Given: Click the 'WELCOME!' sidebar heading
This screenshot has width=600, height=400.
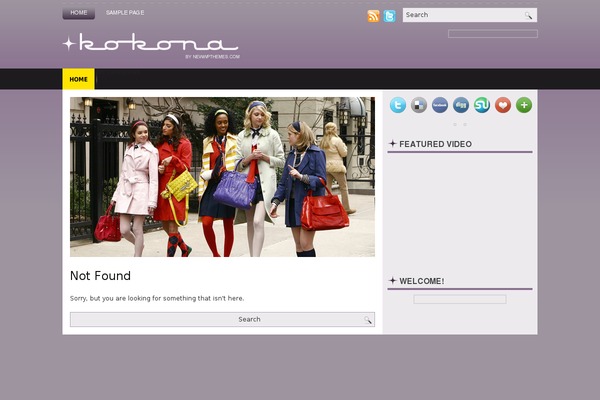Looking at the screenshot, I should tap(422, 281).
